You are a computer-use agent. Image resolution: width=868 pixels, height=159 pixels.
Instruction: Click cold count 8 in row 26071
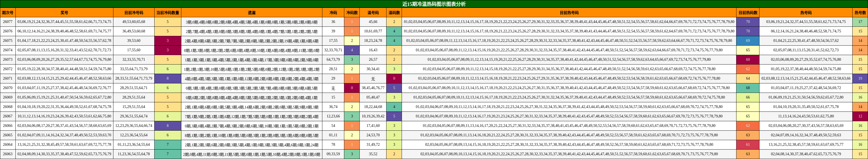(x=168, y=78)
